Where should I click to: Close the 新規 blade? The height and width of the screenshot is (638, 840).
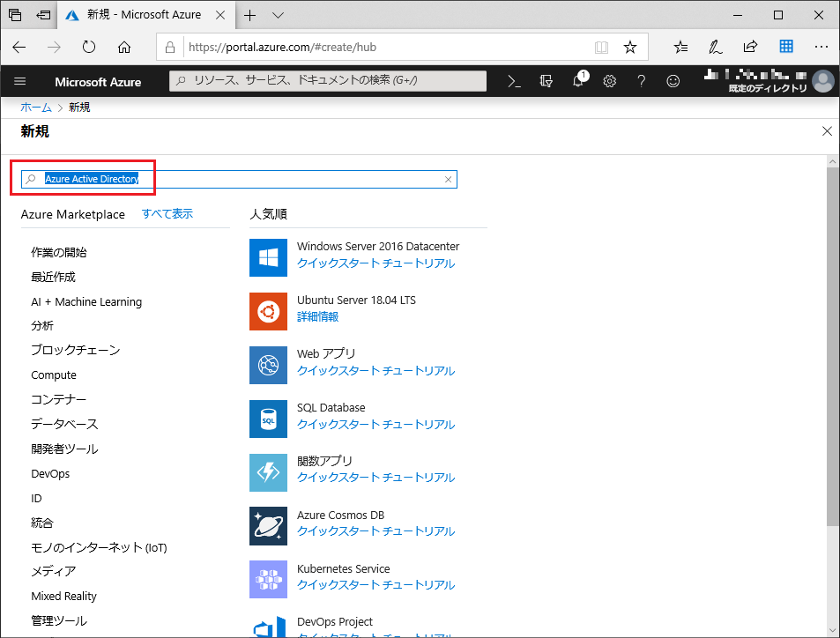click(x=827, y=131)
